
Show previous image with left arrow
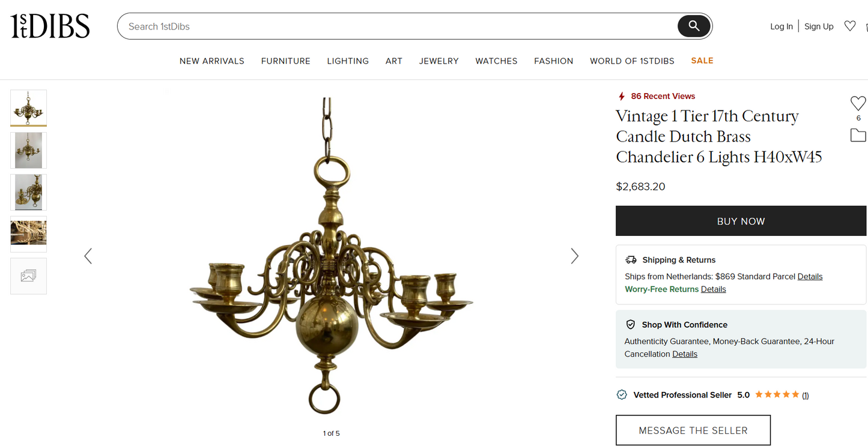point(88,256)
